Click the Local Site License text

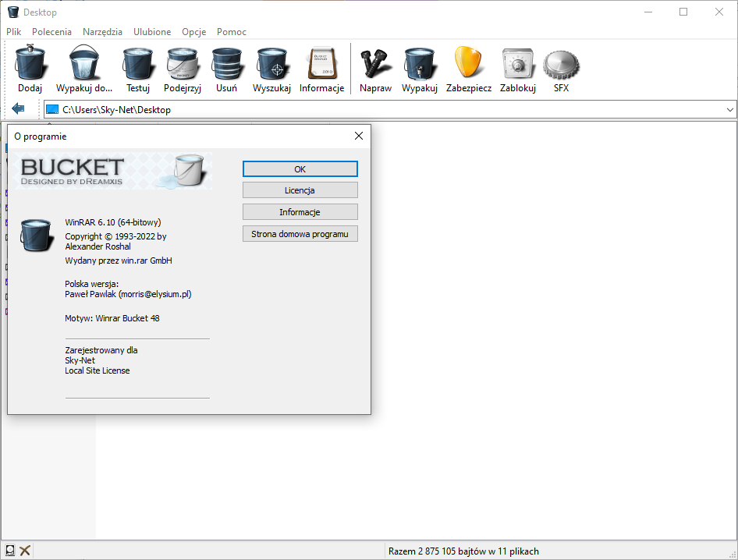(98, 370)
